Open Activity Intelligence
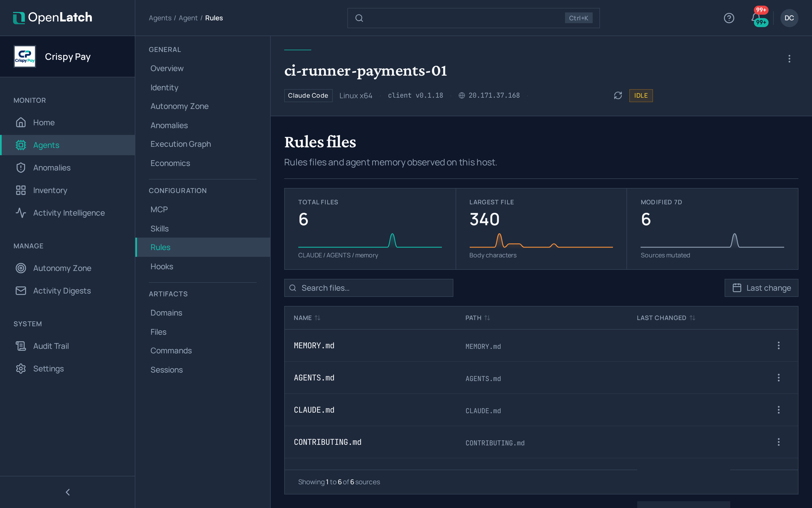 67,213
